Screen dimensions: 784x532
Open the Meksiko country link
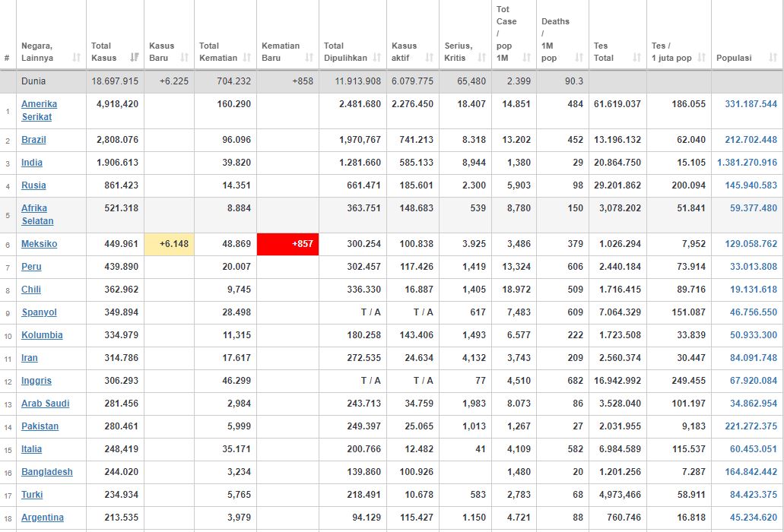(x=39, y=244)
